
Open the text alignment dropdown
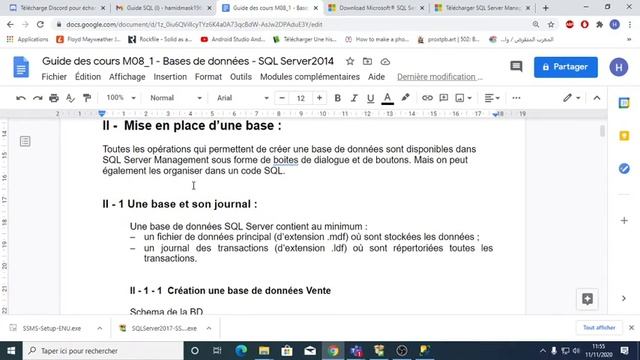pyautogui.click(x=492, y=98)
